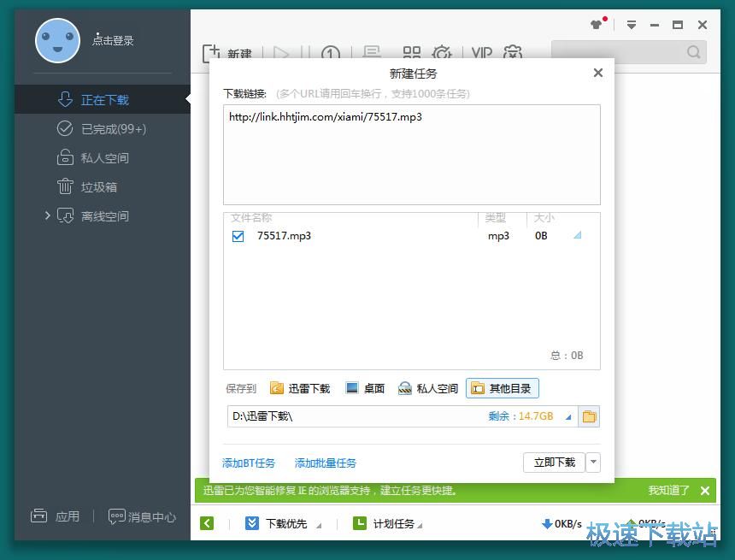Click inside the 下载链接 URL text box
This screenshot has width=735, height=560.
click(412, 154)
